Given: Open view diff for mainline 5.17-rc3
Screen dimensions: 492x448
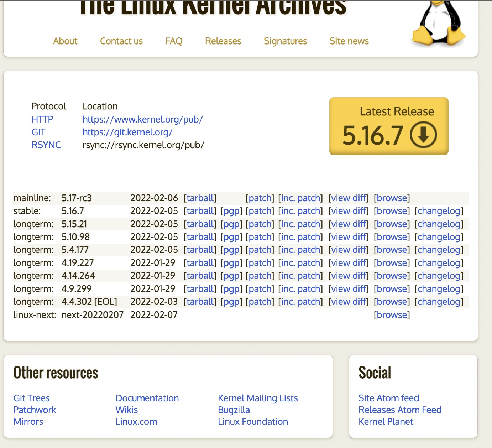Looking at the screenshot, I should tap(349, 198).
